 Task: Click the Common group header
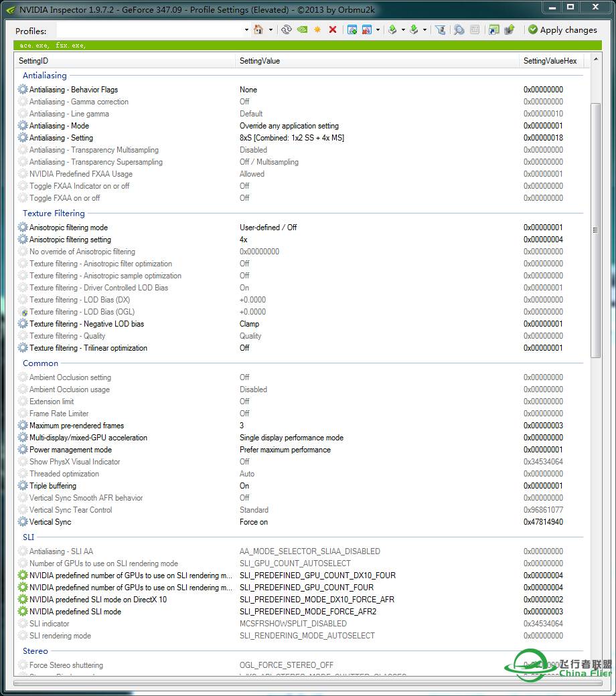(x=40, y=363)
